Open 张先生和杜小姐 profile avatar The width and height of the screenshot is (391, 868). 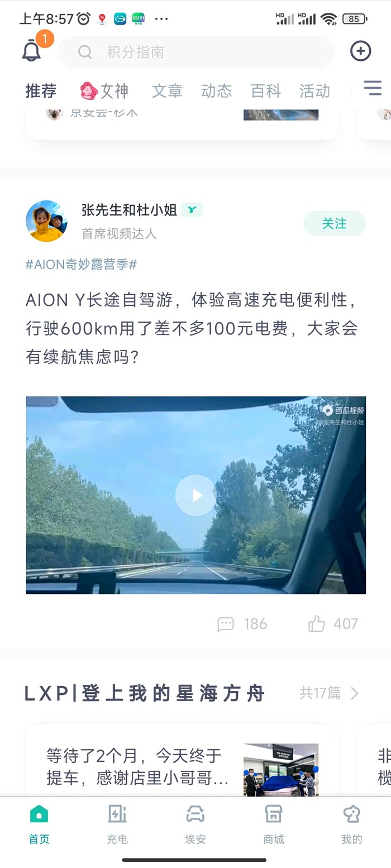[46, 221]
